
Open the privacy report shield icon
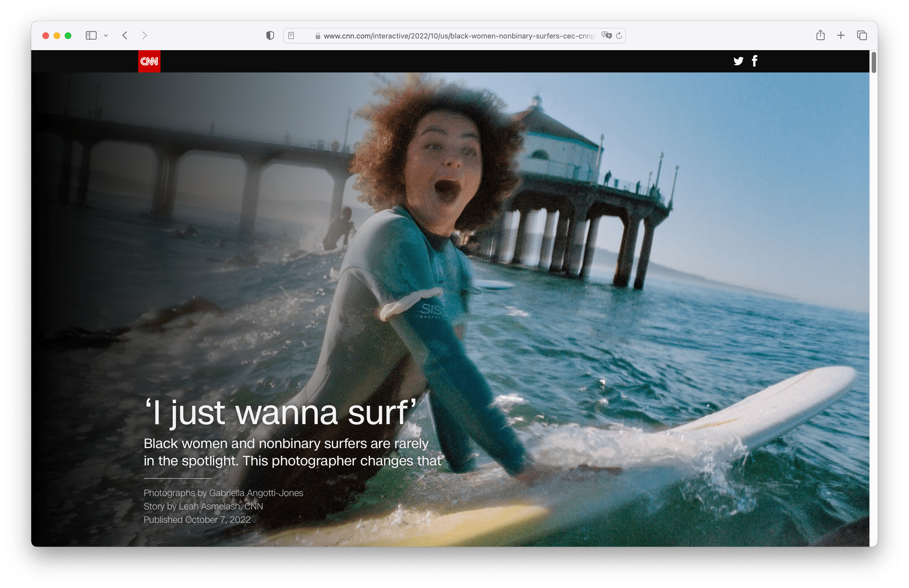click(x=270, y=35)
